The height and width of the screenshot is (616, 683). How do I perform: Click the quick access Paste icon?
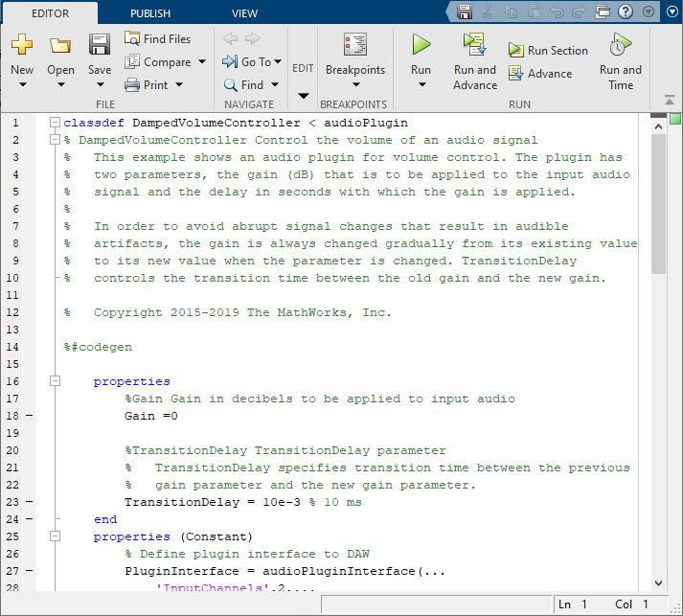point(534,11)
